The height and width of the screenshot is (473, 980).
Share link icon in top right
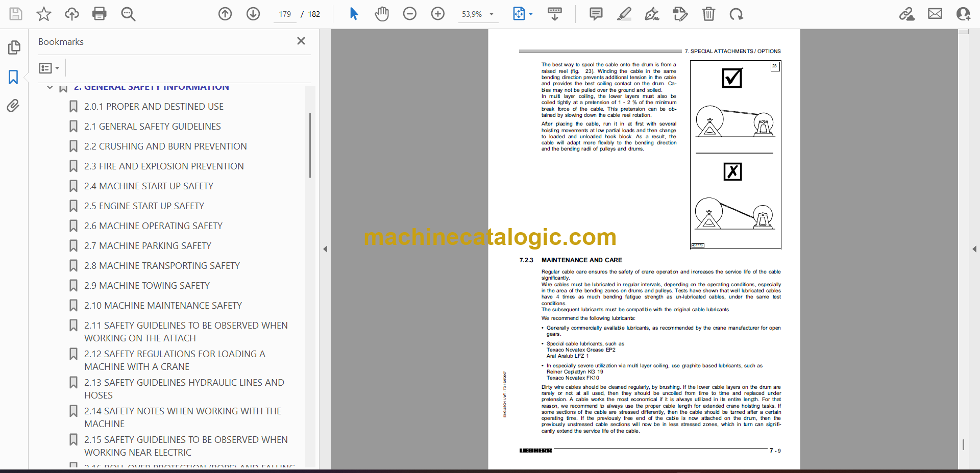point(906,14)
